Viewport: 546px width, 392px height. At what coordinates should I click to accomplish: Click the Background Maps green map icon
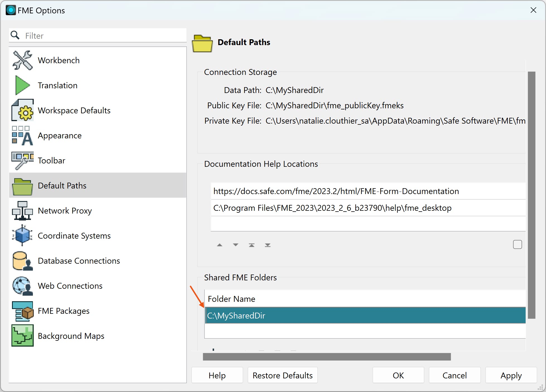point(23,335)
